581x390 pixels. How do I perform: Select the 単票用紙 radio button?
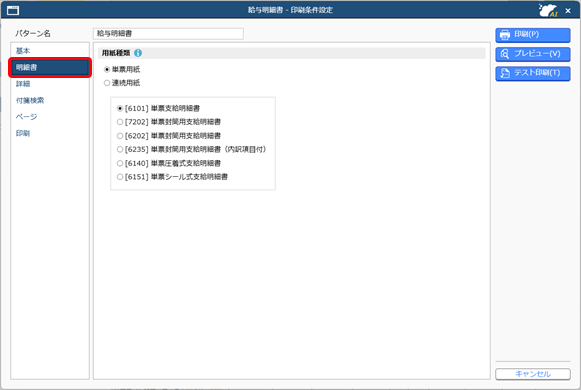pyautogui.click(x=107, y=69)
